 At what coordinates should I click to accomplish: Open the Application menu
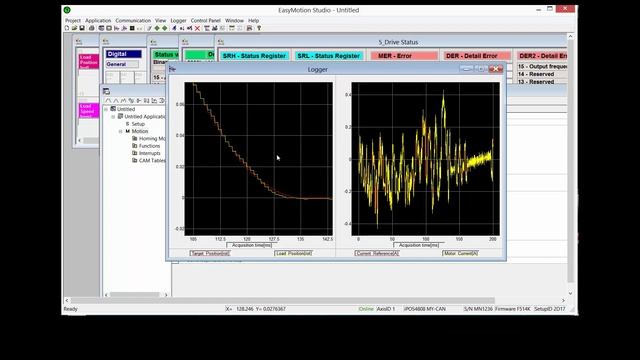pos(98,20)
